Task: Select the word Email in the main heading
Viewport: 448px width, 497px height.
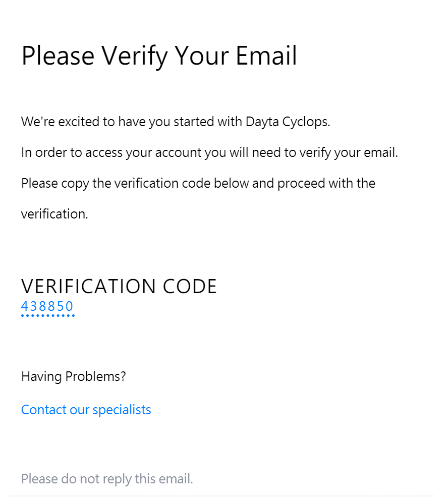Action: pos(266,56)
